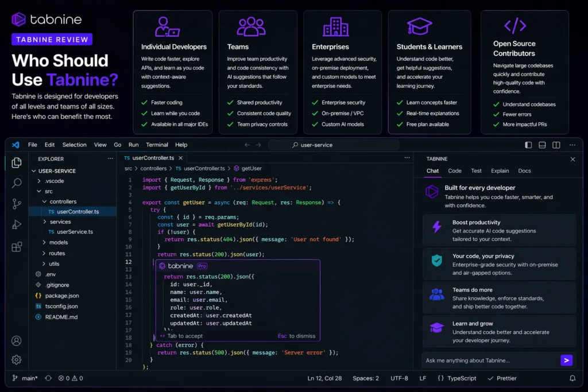Image resolution: width=588 pixels, height=392 pixels.
Task: Click Prettier in the status bar
Action: point(502,378)
